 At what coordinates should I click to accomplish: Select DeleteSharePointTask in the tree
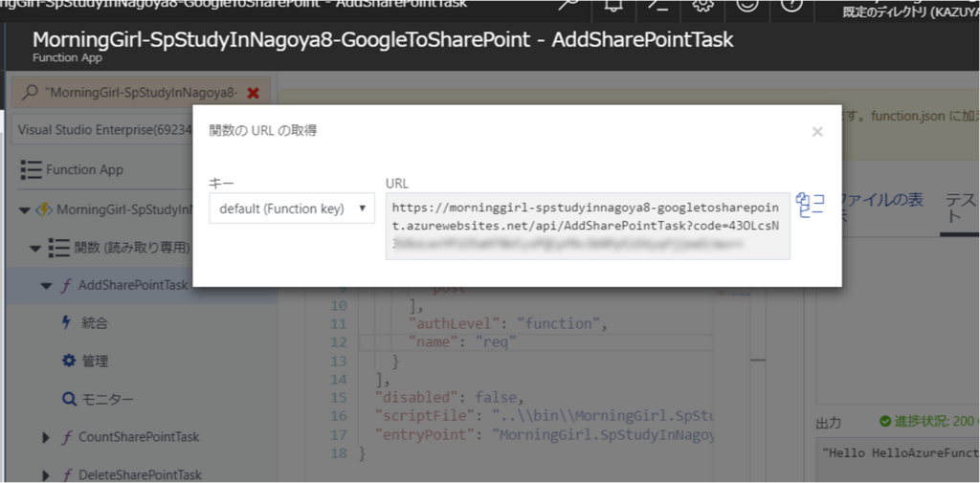(140, 475)
